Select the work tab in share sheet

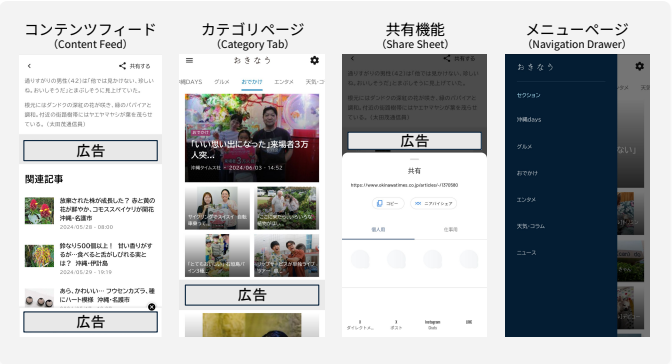(x=450, y=230)
